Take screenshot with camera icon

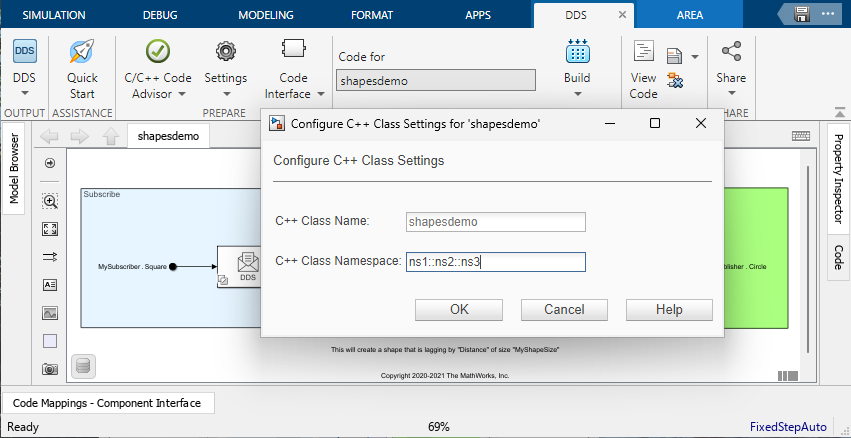[50, 369]
